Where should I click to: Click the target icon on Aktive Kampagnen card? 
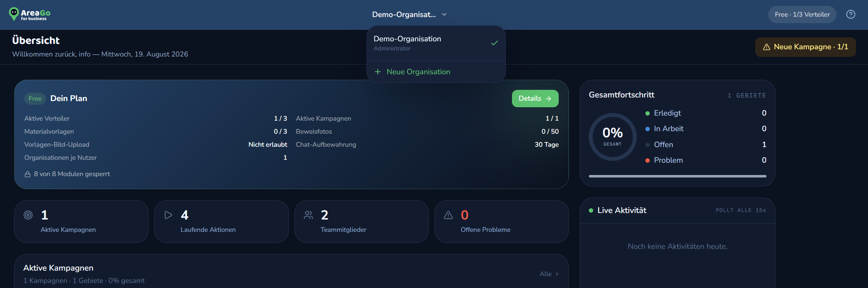click(28, 215)
